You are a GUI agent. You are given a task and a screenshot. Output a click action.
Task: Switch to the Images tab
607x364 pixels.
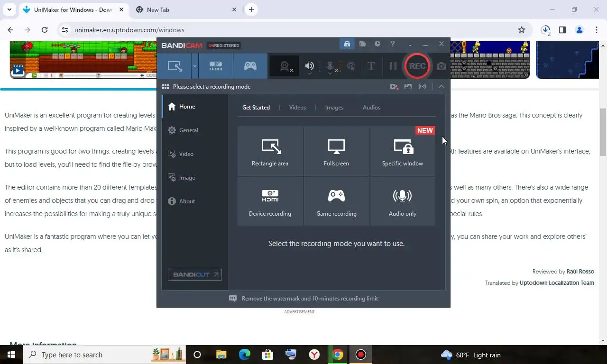334,108
